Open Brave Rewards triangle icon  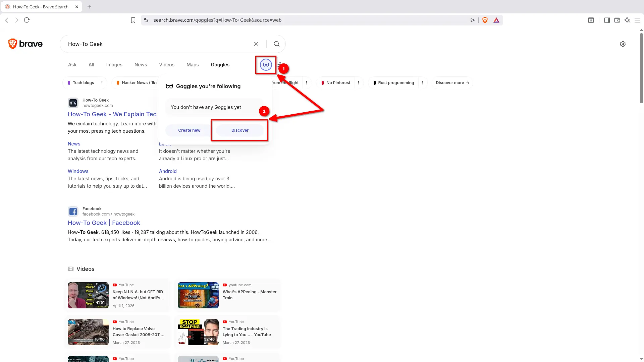coord(496,20)
